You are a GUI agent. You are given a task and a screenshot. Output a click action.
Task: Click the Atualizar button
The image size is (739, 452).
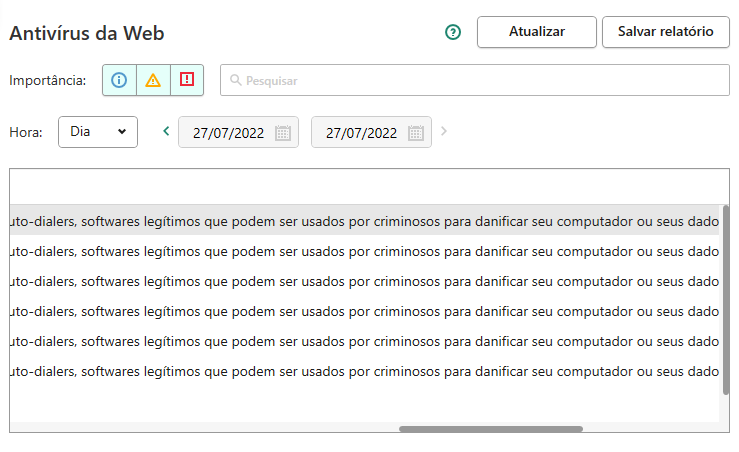[x=537, y=32]
